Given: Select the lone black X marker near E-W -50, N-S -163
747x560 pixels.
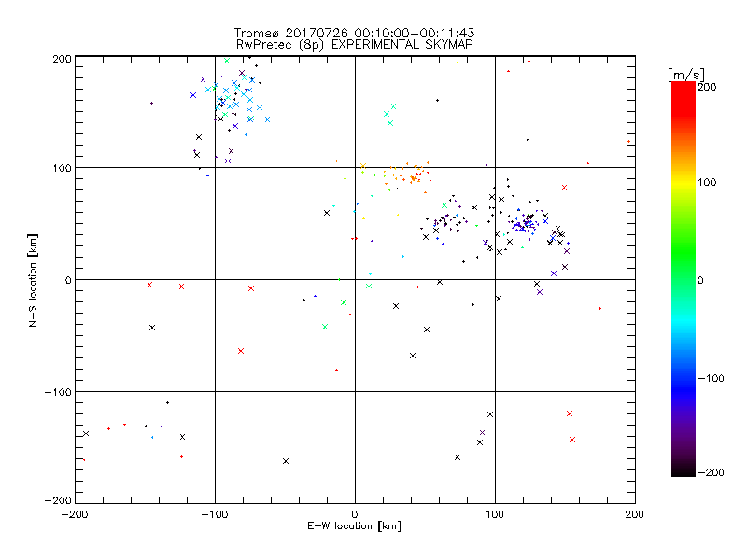Looking at the screenshot, I should click(286, 461).
